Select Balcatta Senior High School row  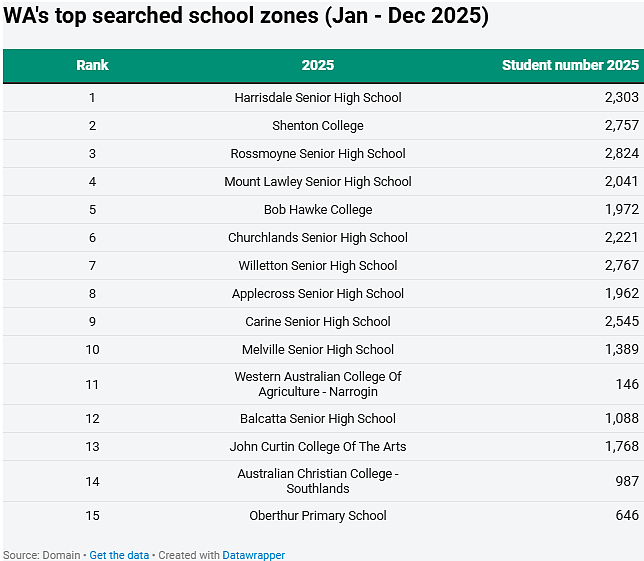[x=321, y=418]
